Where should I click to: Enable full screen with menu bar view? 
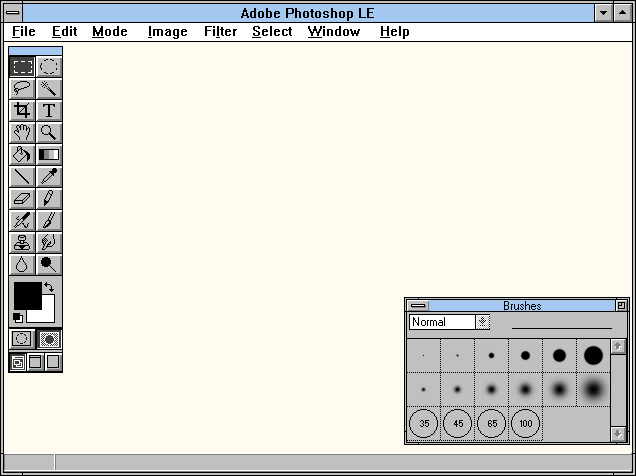click(36, 362)
